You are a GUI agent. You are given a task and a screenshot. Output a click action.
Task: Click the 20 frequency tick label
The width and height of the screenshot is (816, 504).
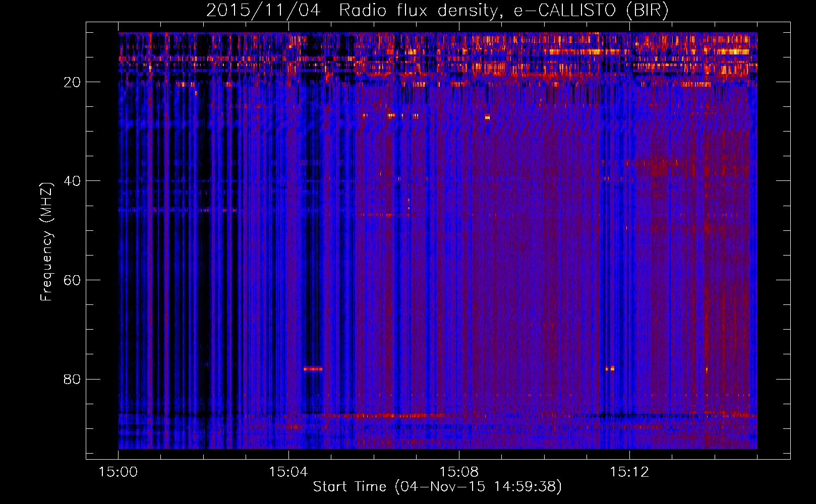point(73,82)
